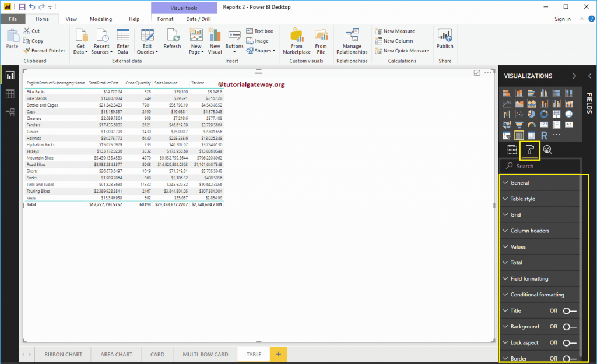Select the Pie chart visualization icon
This screenshot has height=364, width=597.
point(532,114)
